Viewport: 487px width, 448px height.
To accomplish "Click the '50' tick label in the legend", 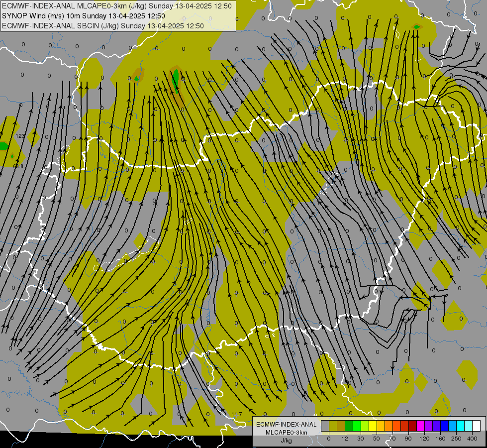I will (377, 439).
